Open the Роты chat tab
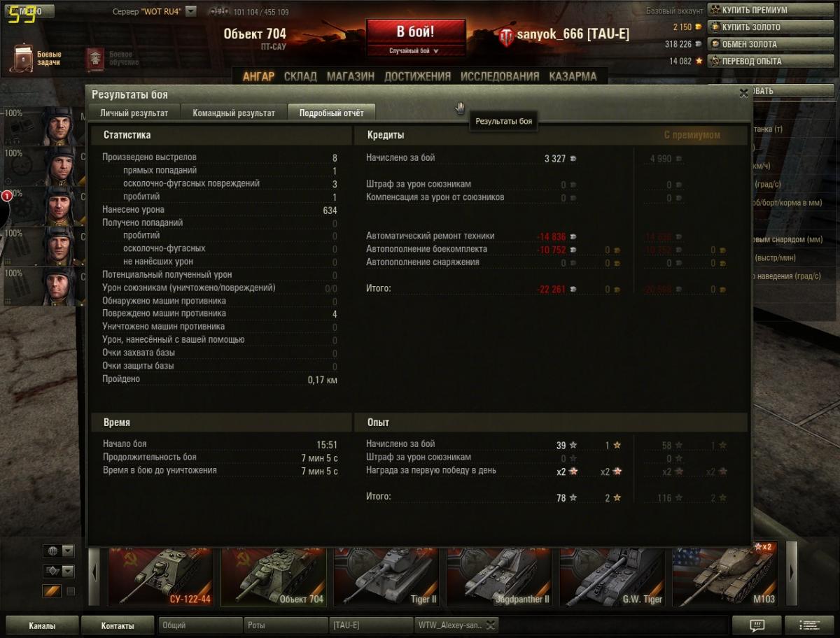 click(x=286, y=625)
